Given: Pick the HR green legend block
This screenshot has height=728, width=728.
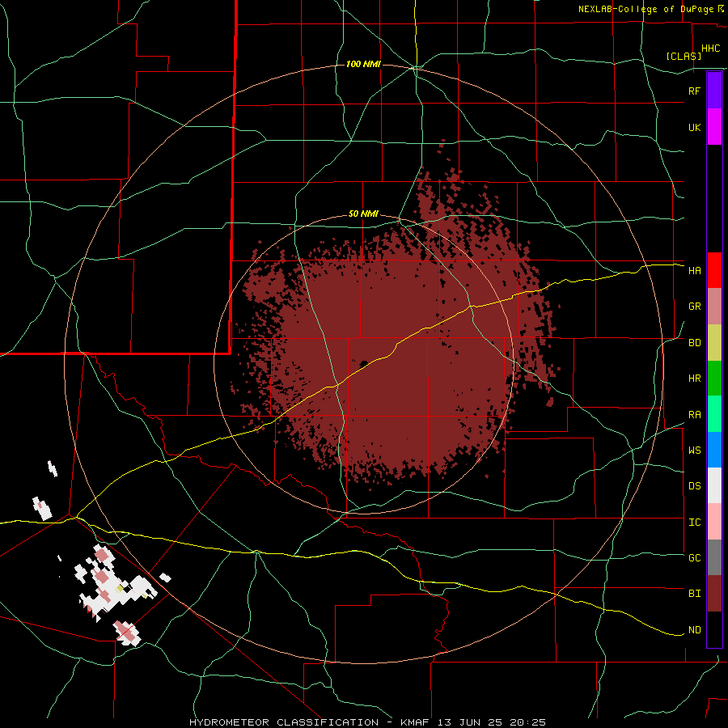Looking at the screenshot, I should point(714,379).
